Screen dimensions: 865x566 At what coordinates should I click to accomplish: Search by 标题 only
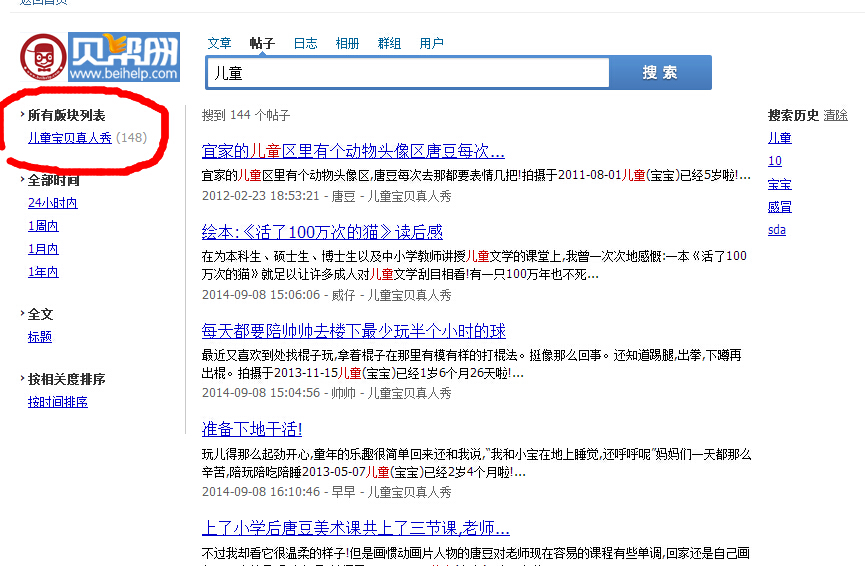click(x=40, y=337)
